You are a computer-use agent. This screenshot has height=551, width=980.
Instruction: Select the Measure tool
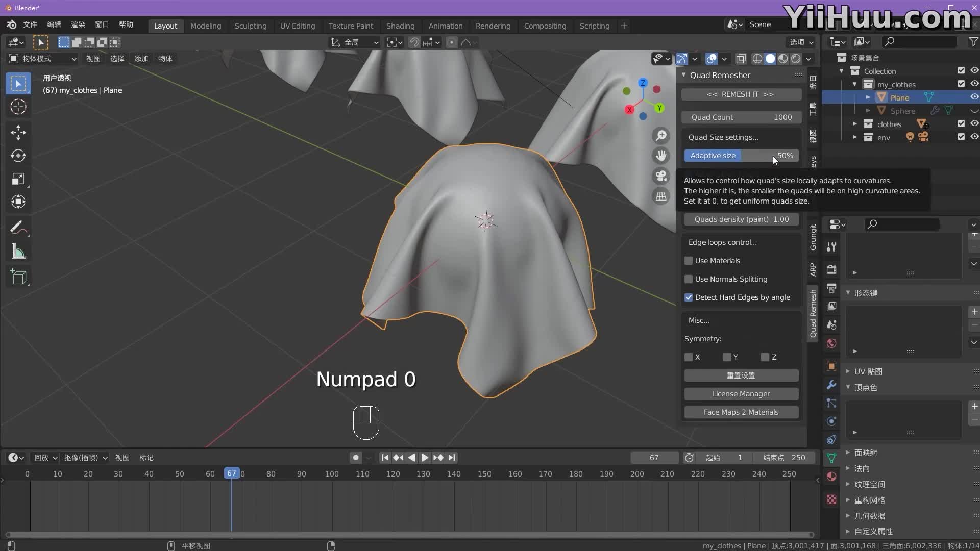click(x=18, y=251)
